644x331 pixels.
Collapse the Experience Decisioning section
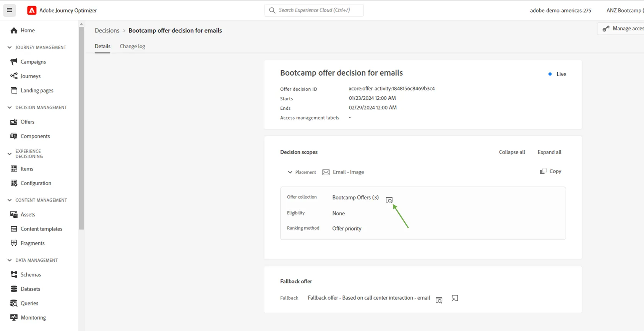(10, 154)
